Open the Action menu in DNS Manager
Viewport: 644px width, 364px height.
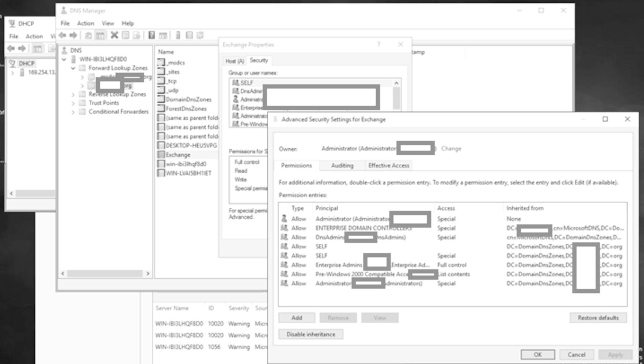coord(85,23)
